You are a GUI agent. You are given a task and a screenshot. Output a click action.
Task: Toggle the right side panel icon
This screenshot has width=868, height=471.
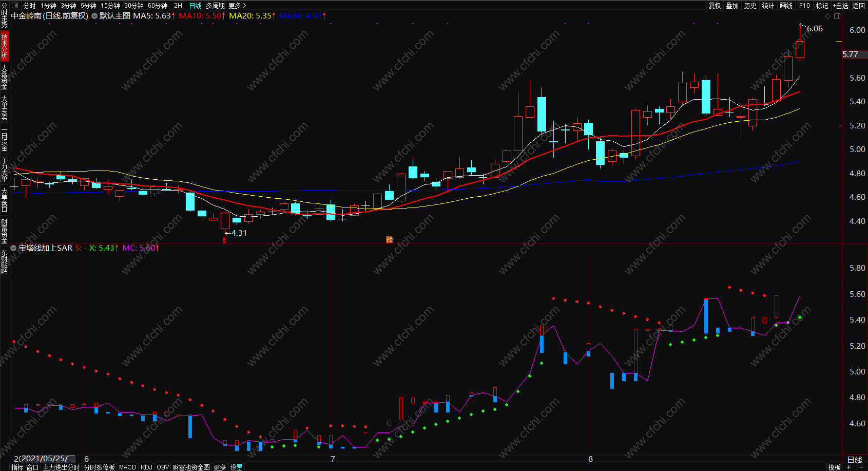837,16
